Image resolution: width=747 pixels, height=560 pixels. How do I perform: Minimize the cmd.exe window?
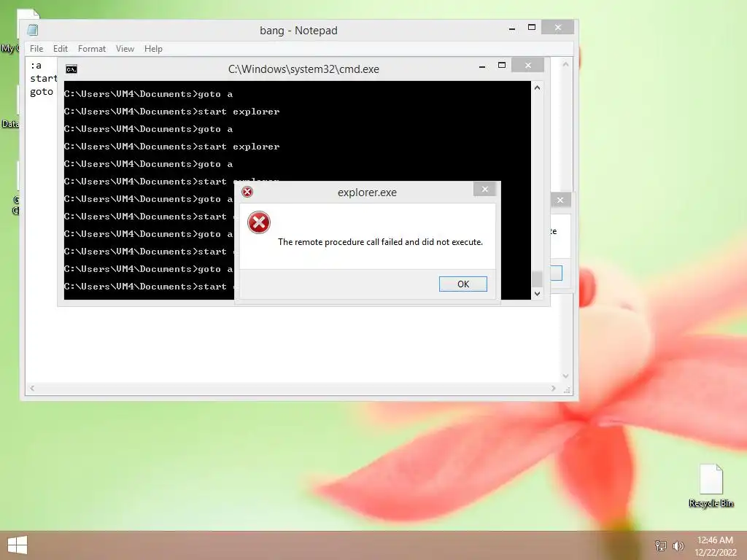(482, 66)
